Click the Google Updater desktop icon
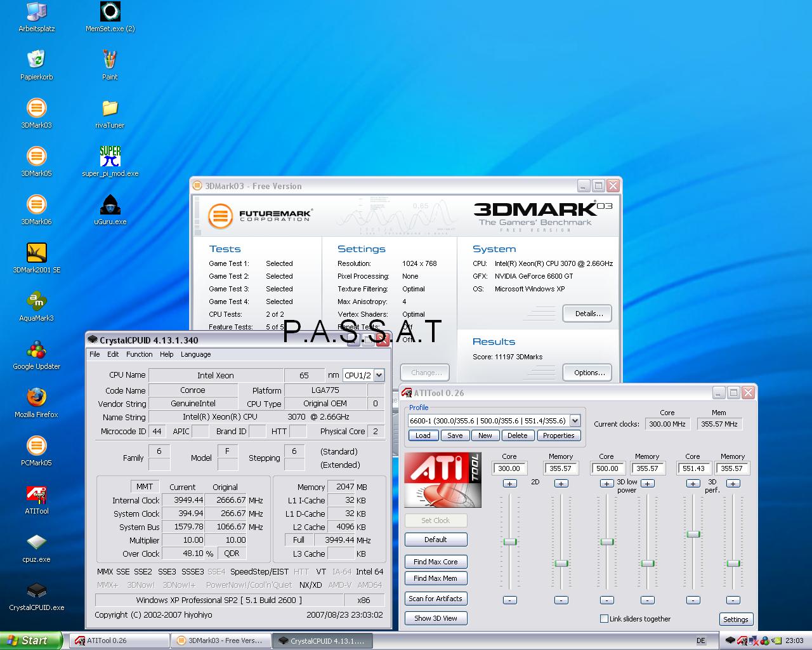 36,355
